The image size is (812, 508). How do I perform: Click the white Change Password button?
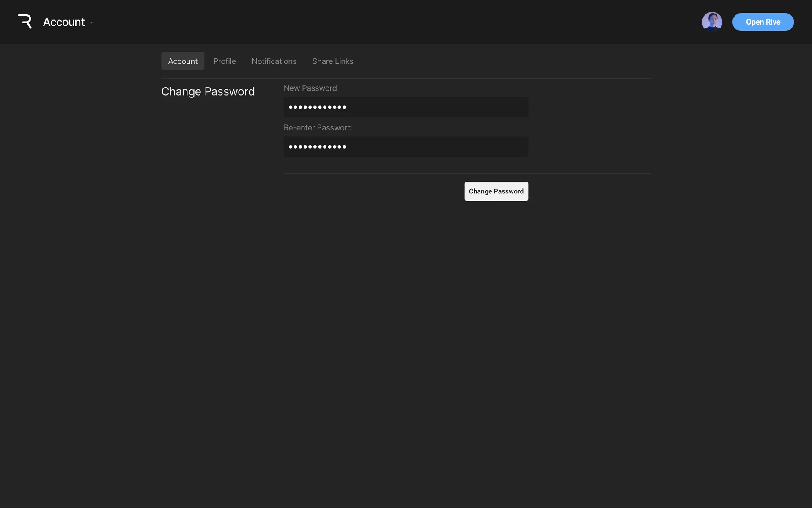tap(496, 191)
